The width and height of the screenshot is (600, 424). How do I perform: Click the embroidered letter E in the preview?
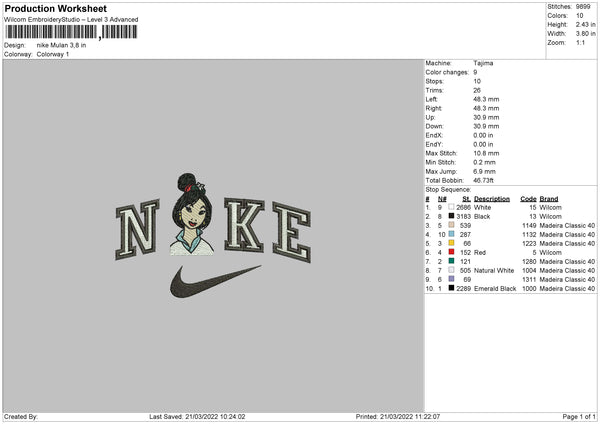(x=292, y=232)
